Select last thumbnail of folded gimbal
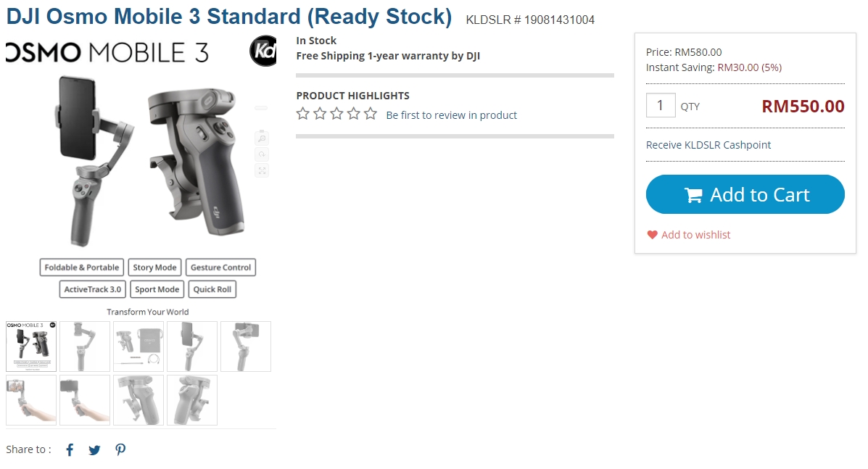868x469 pixels. [192, 400]
